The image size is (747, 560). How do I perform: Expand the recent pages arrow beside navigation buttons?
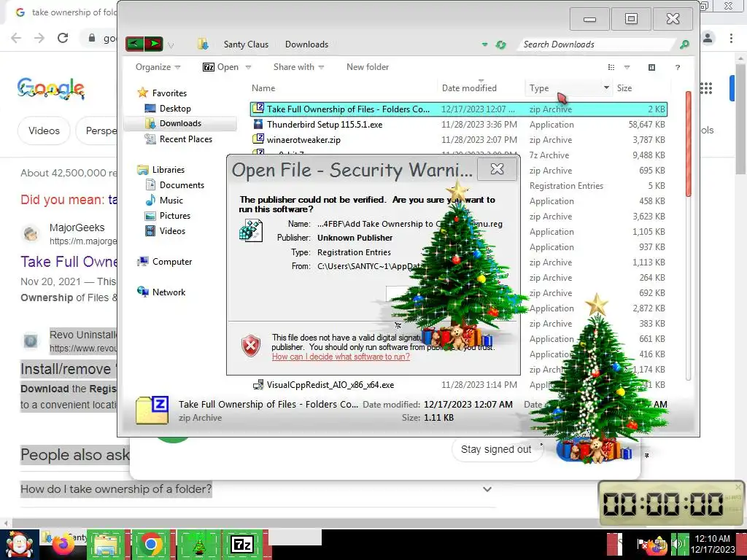click(x=171, y=46)
